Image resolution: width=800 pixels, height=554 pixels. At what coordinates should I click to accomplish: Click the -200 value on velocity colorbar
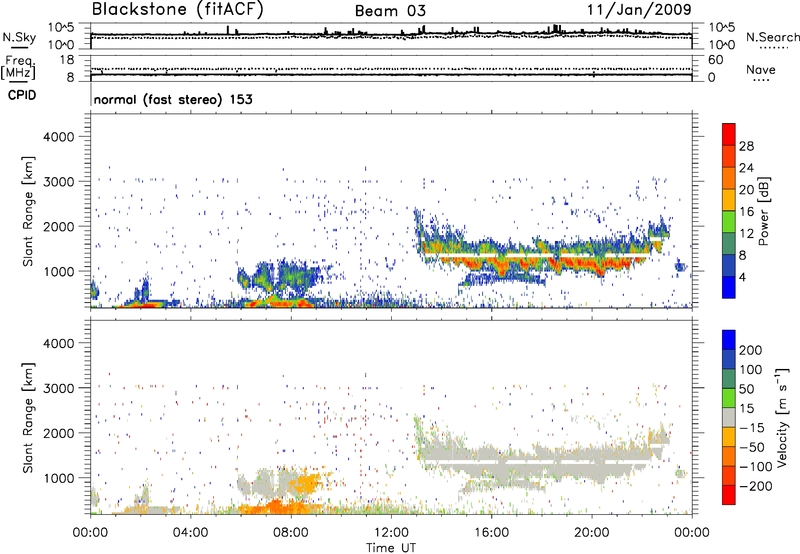point(755,486)
